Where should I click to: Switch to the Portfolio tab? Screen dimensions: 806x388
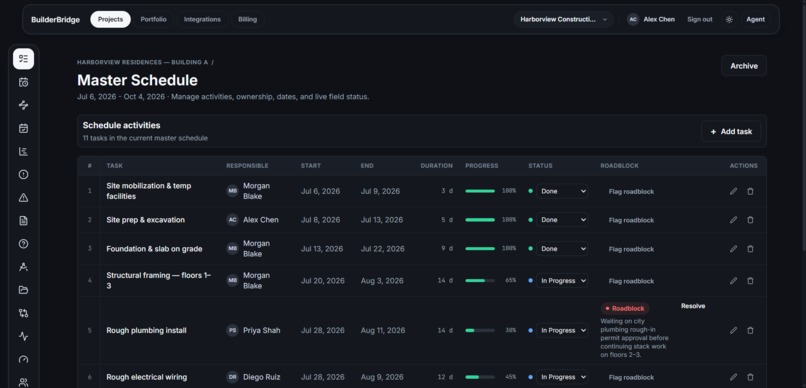click(x=153, y=20)
